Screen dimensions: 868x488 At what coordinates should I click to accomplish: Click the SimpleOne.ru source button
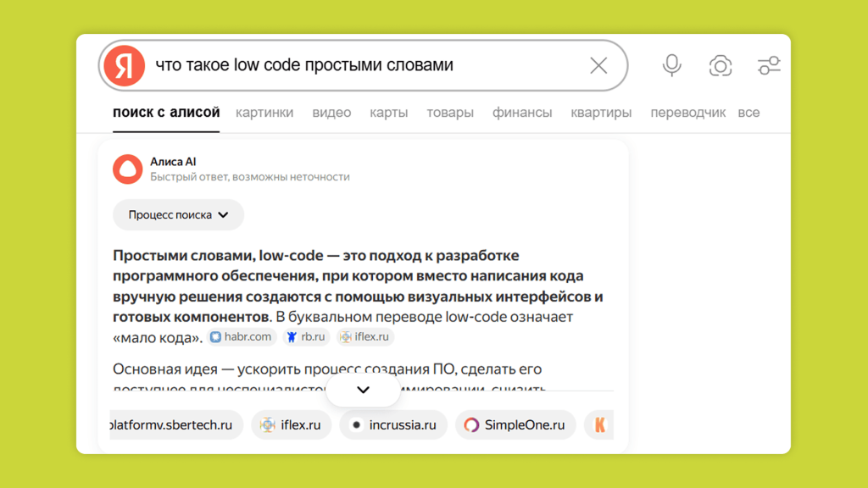515,425
